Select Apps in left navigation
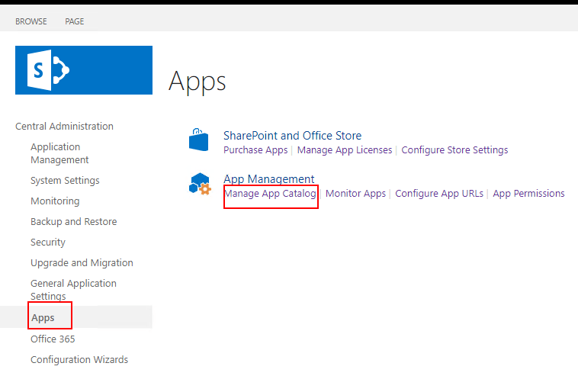The image size is (578, 392). tap(43, 317)
